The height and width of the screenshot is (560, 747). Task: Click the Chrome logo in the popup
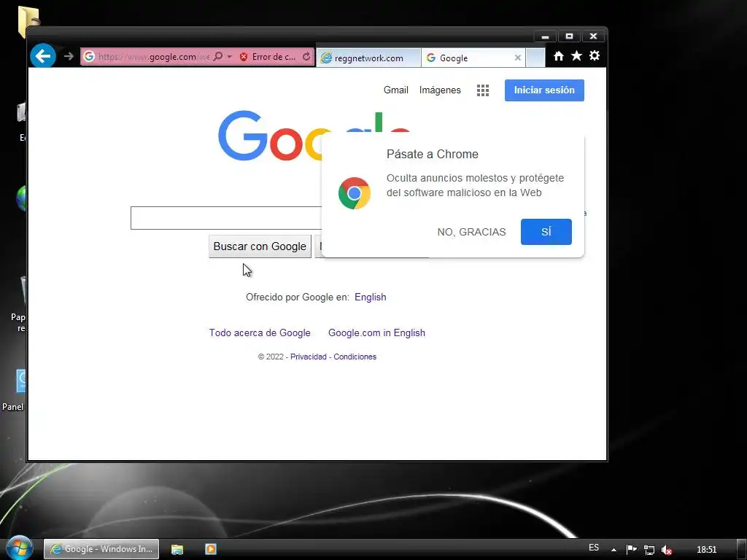tap(354, 192)
